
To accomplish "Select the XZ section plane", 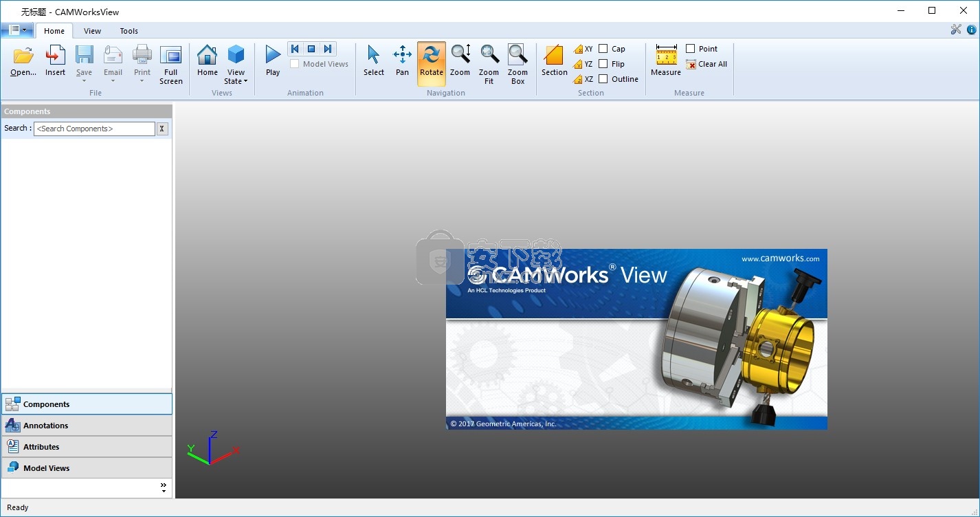I will (x=583, y=79).
